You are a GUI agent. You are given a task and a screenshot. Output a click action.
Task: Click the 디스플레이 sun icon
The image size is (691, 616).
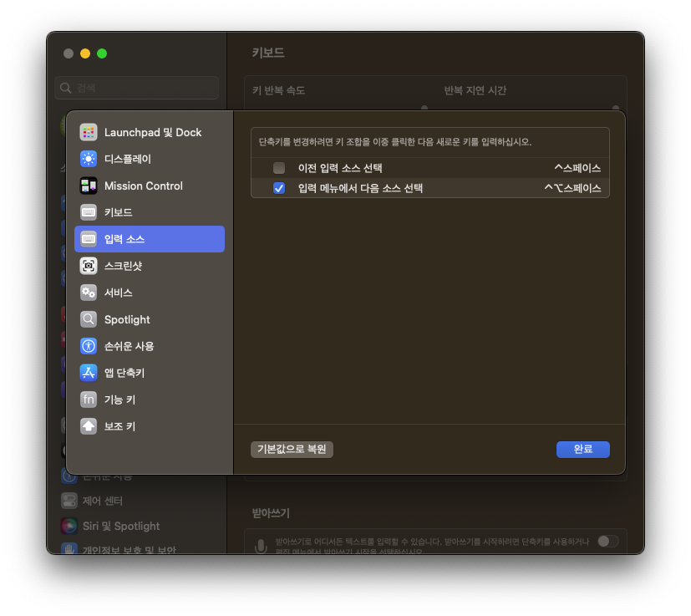89,159
